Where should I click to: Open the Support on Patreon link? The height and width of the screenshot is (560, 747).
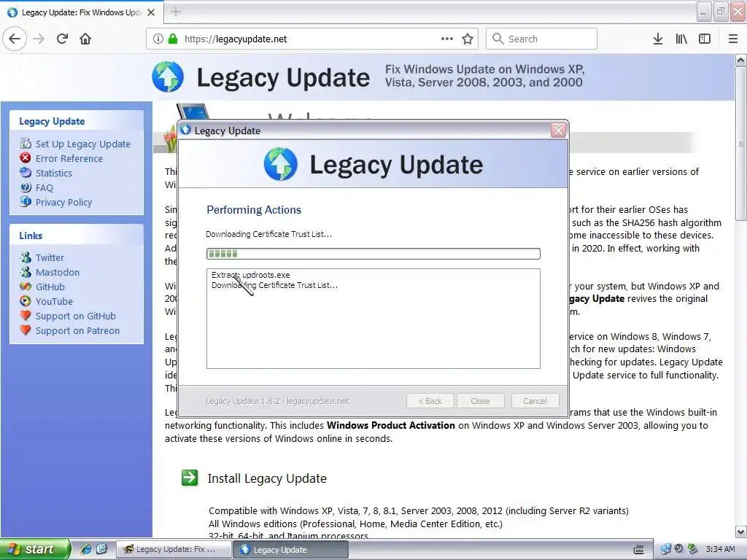77,330
